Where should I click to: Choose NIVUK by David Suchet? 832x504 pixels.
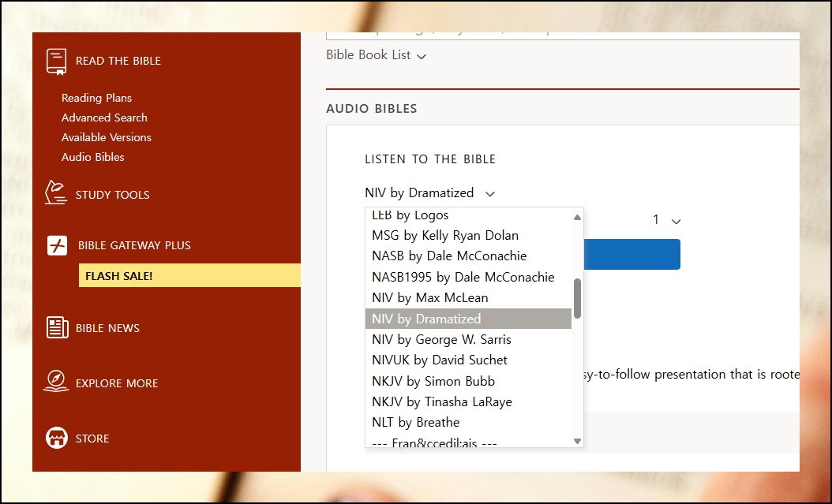(x=468, y=360)
